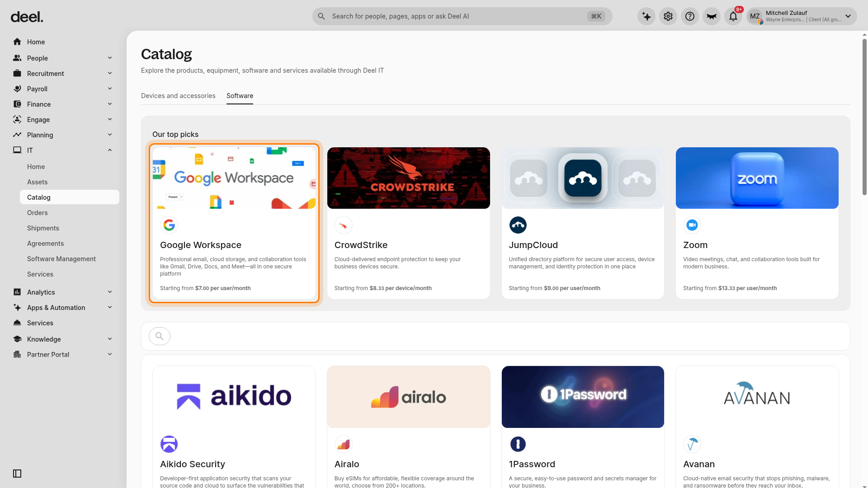Expand the Knowledge menu chevron
The image size is (868, 488).
click(110, 339)
